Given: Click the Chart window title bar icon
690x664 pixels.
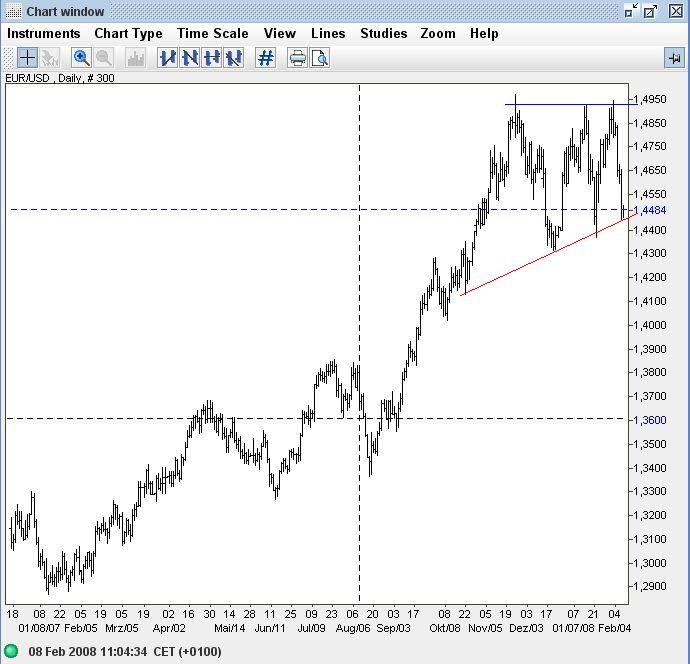Looking at the screenshot, I should [x=13, y=11].
